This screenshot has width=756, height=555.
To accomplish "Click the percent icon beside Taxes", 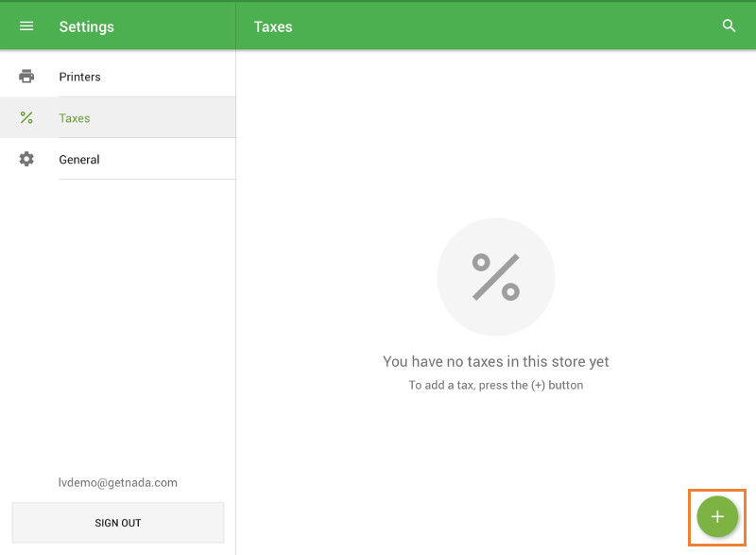I will (x=26, y=117).
